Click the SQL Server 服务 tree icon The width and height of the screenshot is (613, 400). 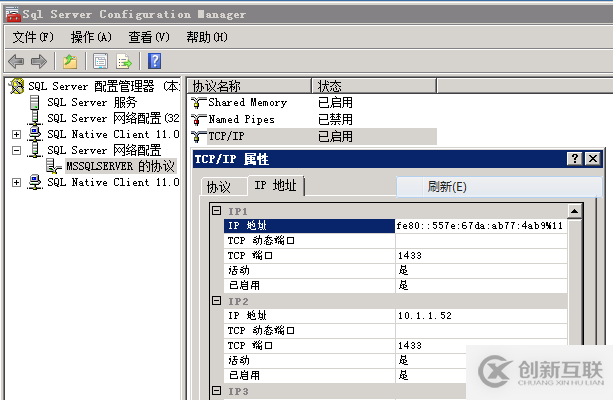(35, 102)
